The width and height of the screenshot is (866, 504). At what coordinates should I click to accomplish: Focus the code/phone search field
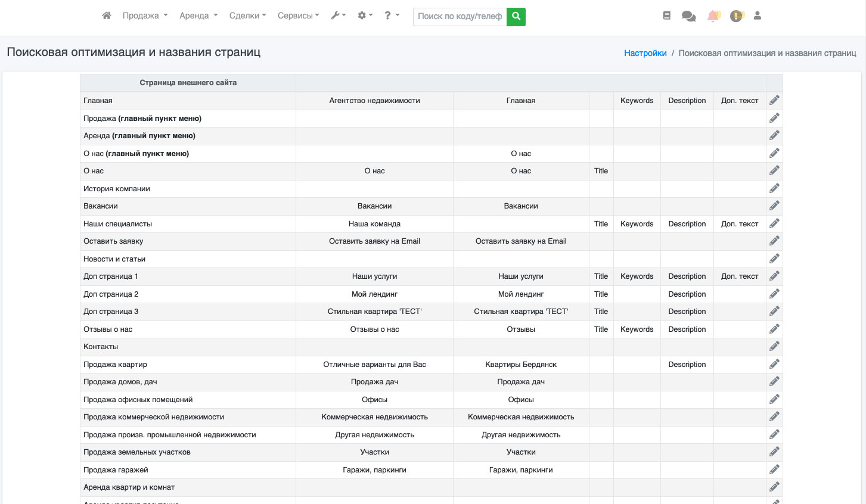(460, 17)
